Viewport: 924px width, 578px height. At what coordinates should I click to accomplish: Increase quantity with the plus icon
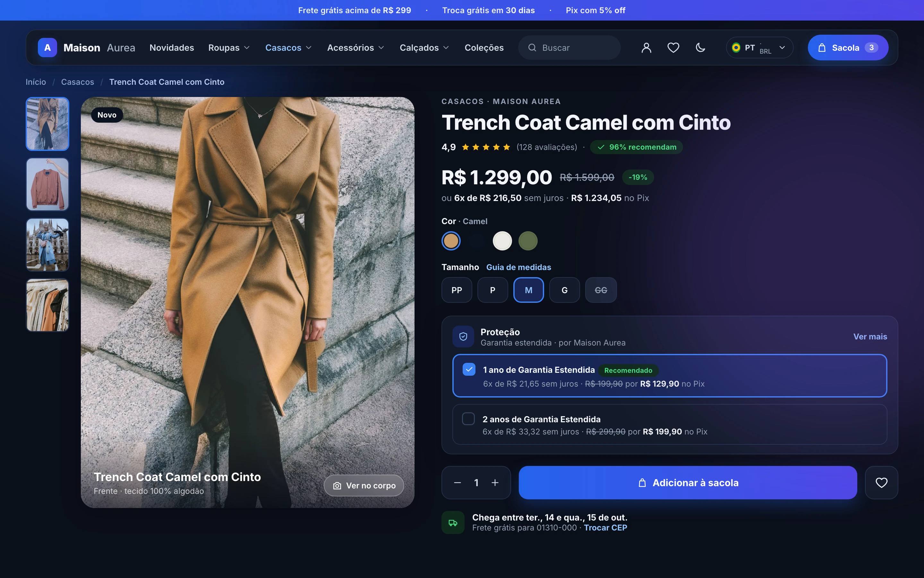tap(495, 483)
